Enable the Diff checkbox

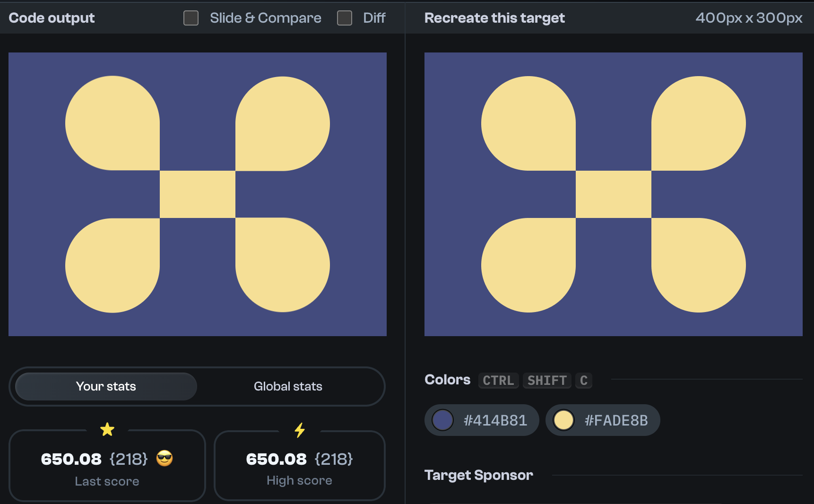344,17
